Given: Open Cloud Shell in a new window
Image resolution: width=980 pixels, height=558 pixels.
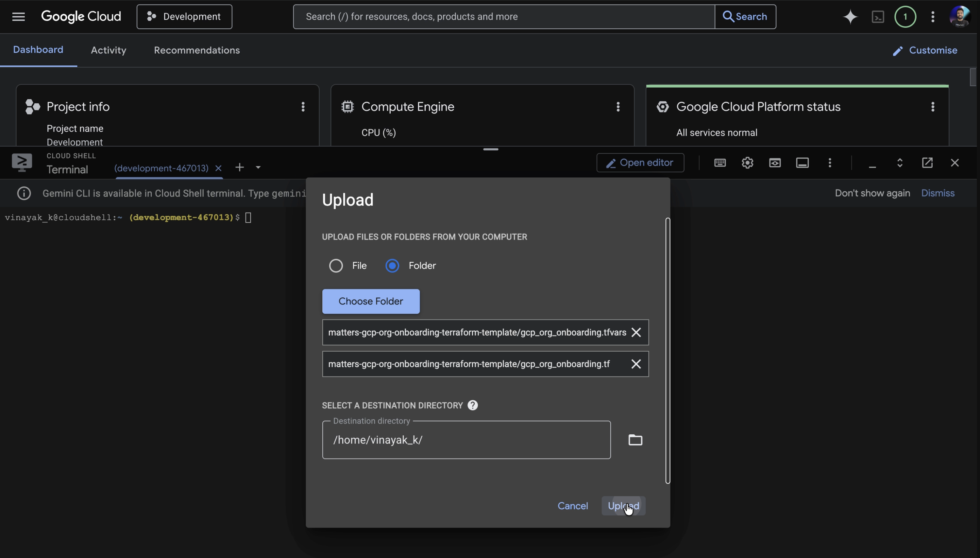Looking at the screenshot, I should (927, 163).
